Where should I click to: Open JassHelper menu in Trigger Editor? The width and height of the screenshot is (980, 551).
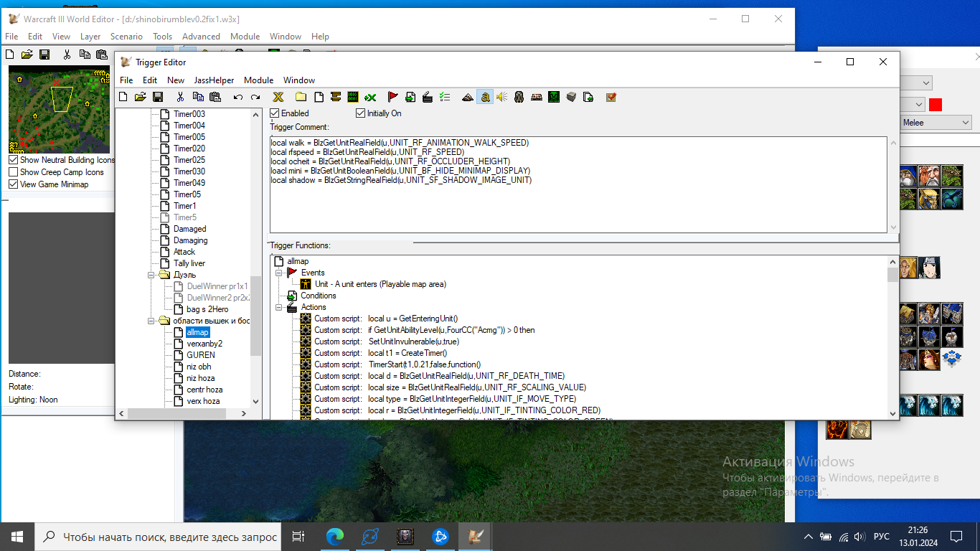click(214, 80)
